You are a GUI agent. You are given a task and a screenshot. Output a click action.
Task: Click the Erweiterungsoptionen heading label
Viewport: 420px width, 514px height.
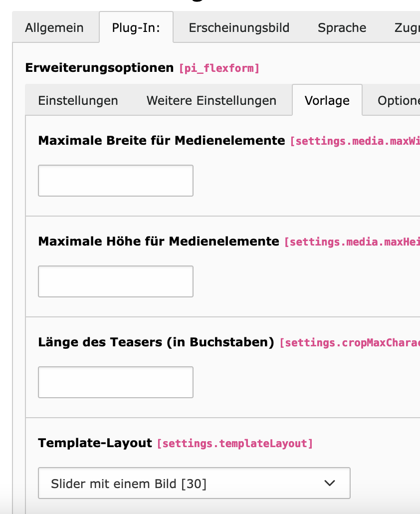pyautogui.click(x=99, y=68)
